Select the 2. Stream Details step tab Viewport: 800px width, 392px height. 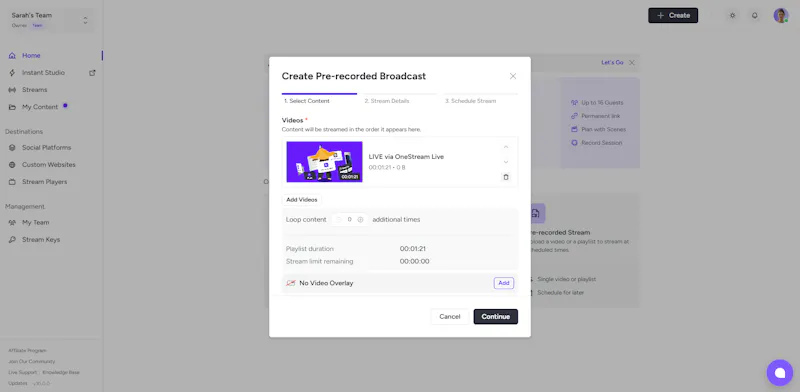pyautogui.click(x=399, y=99)
